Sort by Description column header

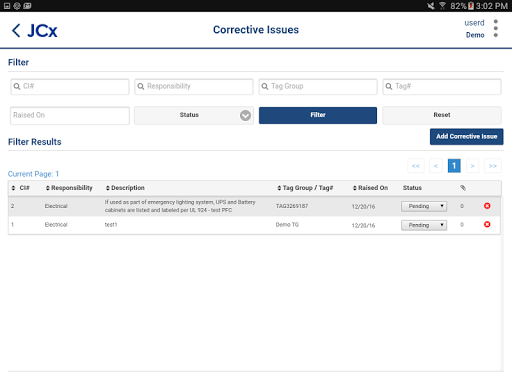coord(125,188)
